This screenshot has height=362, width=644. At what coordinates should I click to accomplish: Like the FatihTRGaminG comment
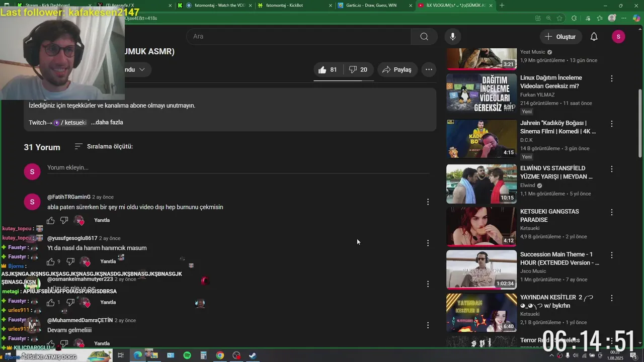point(51,220)
